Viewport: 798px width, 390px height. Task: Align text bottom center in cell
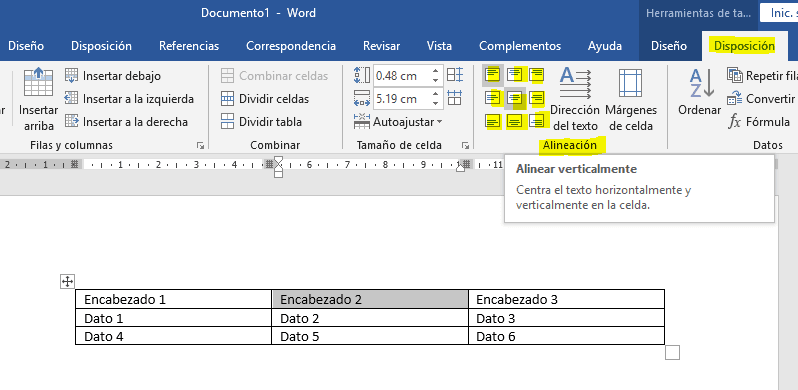[515, 121]
